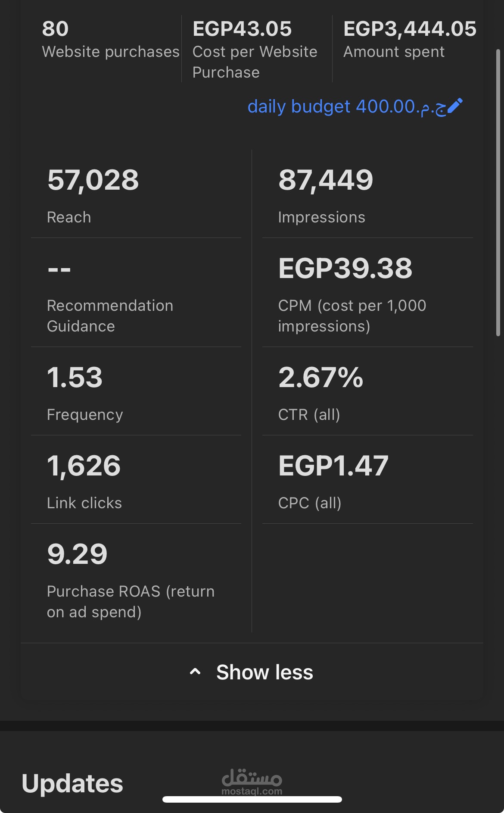504x813 pixels.
Task: Tap the mostaql.com watermark logo
Action: coord(252,782)
